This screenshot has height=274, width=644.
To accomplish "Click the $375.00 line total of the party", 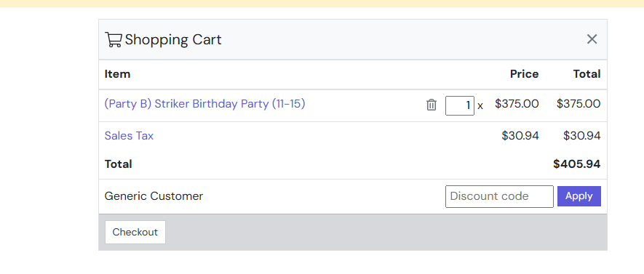I will pyautogui.click(x=579, y=104).
